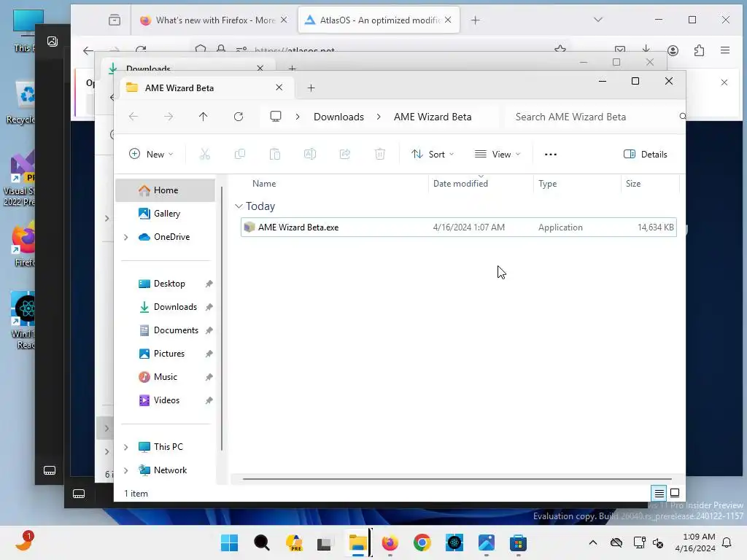Click the Copy icon in Explorer toolbar
Viewport: 747px width, 560px height.
[x=240, y=154]
